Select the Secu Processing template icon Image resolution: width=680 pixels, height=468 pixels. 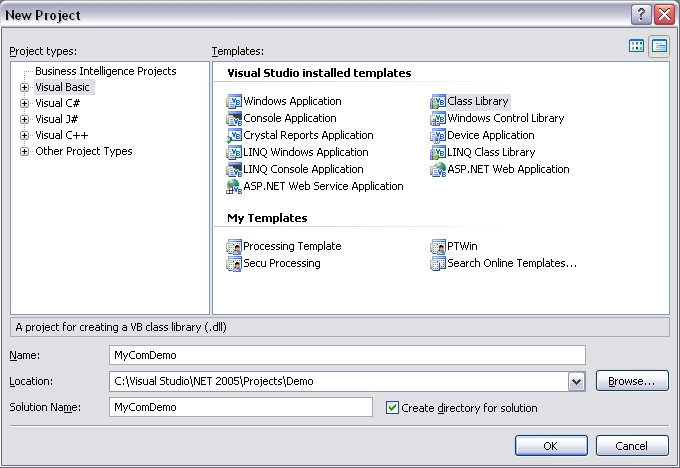(x=234, y=263)
